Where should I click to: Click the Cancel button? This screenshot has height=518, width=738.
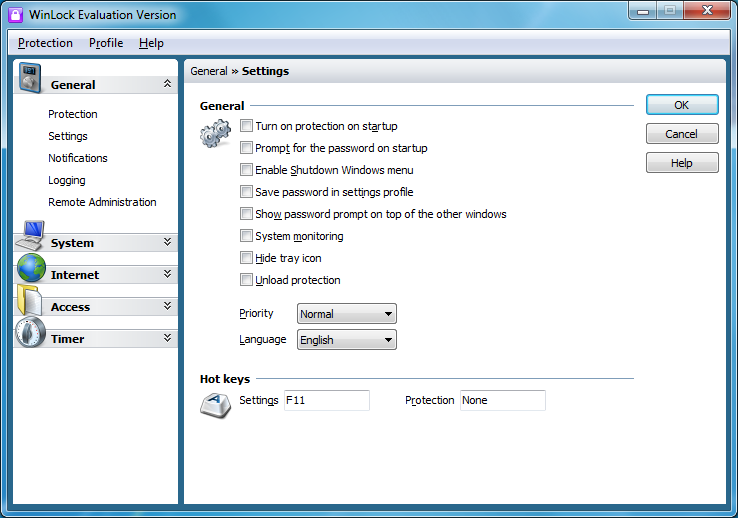(x=682, y=134)
